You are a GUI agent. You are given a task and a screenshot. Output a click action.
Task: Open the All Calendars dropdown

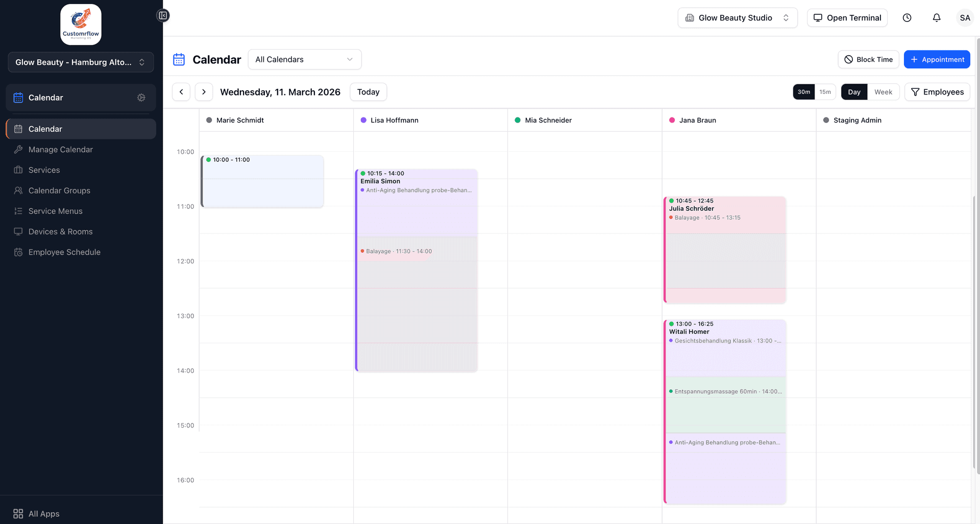(304, 59)
